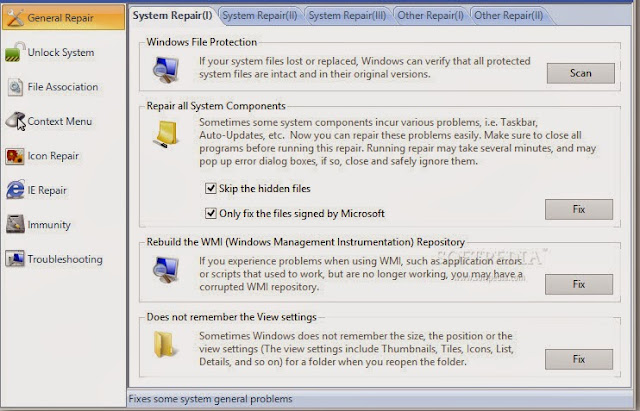Click description 'Sometimes Windows does not remember the size'
Image resolution: width=640 pixels, height=411 pixels.
click(356, 349)
